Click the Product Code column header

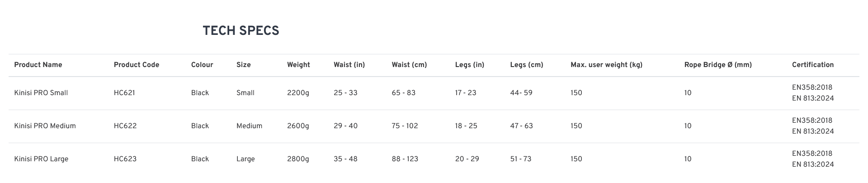click(x=136, y=65)
